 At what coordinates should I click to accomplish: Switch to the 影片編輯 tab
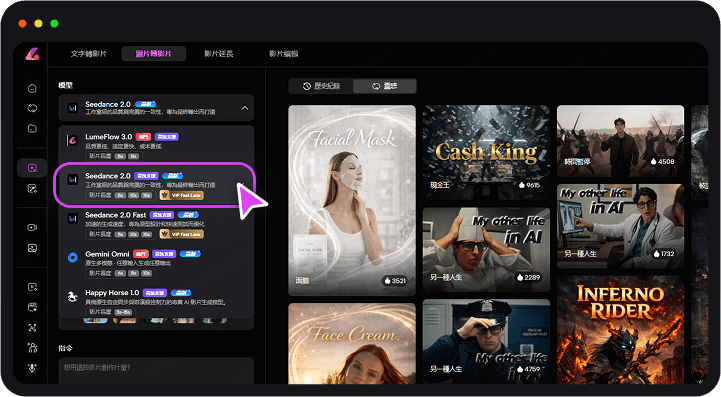click(284, 54)
